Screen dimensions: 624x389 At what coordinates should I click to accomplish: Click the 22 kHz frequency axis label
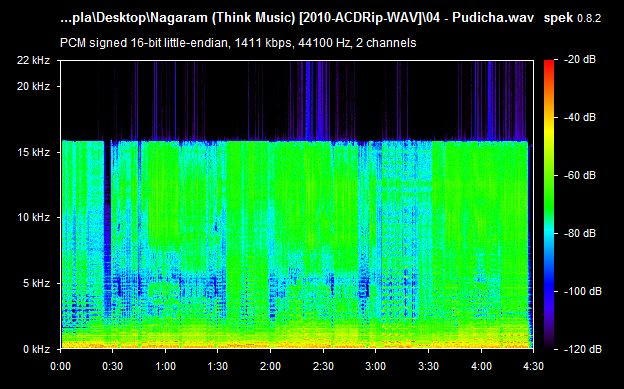[33, 61]
